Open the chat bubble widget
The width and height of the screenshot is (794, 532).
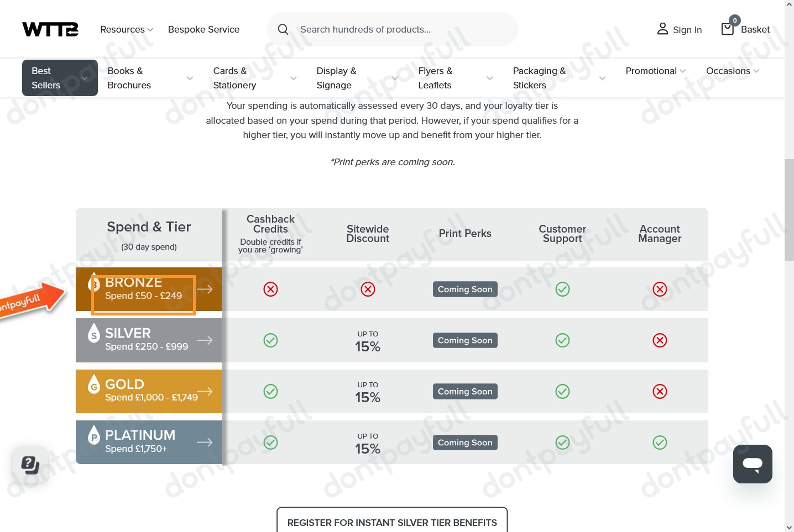(x=752, y=464)
